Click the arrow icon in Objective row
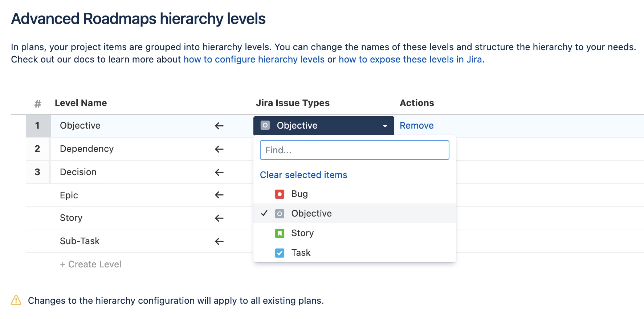 [219, 126]
